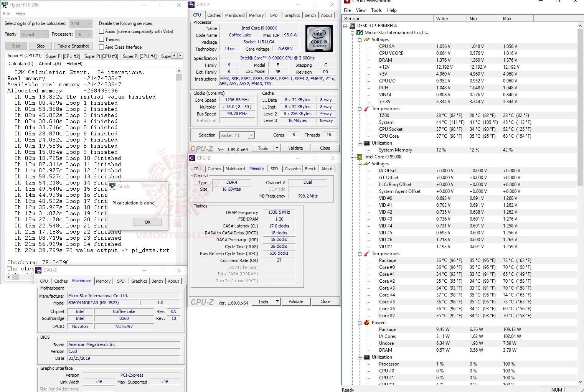Open the 32M digits dropdown in Hyper PI
Image resolution: width=584 pixels, height=392 pixels.
[81, 23]
